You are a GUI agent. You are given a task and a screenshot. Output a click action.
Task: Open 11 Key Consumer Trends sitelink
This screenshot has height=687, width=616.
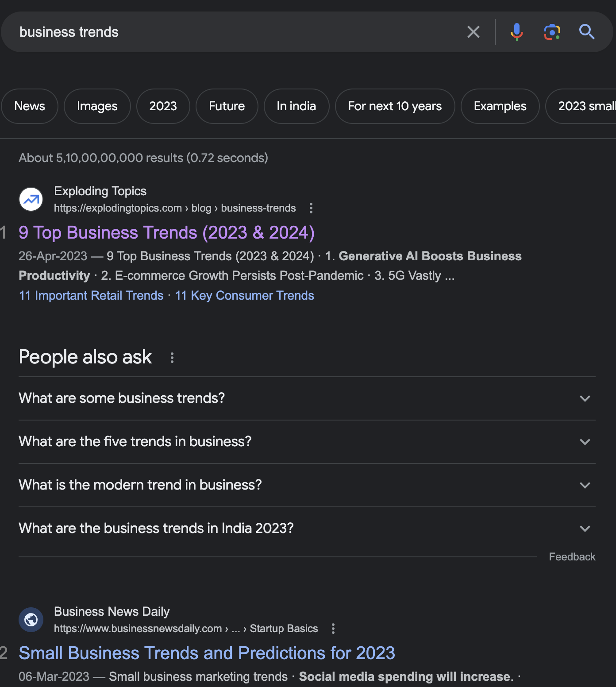[x=245, y=296]
